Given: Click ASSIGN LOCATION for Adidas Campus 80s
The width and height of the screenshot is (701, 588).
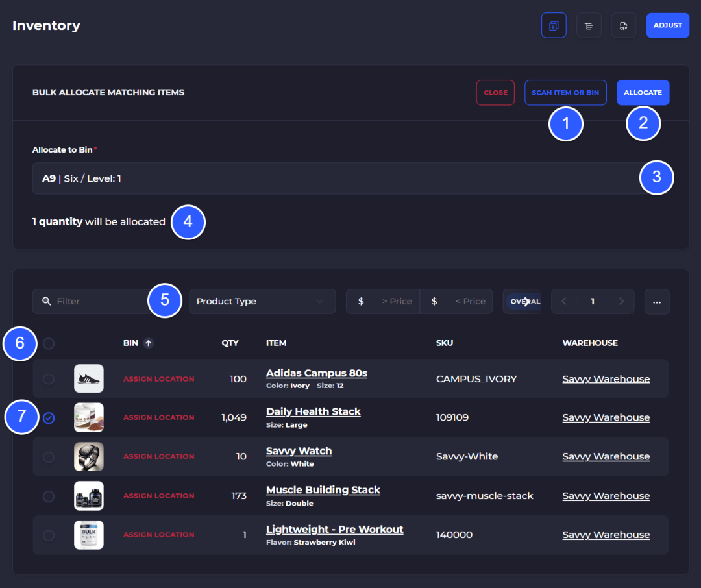Looking at the screenshot, I should [159, 379].
